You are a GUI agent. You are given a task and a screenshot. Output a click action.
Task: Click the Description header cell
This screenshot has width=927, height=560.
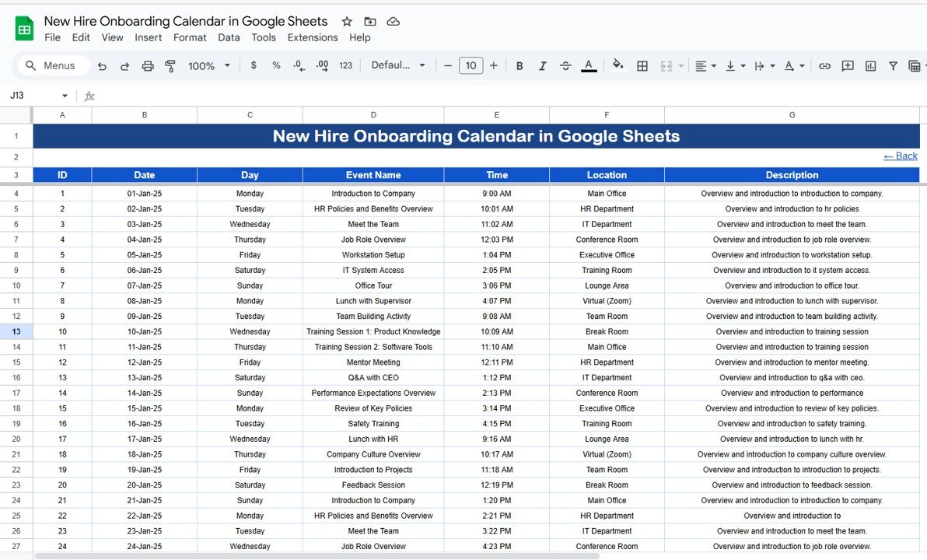point(792,175)
